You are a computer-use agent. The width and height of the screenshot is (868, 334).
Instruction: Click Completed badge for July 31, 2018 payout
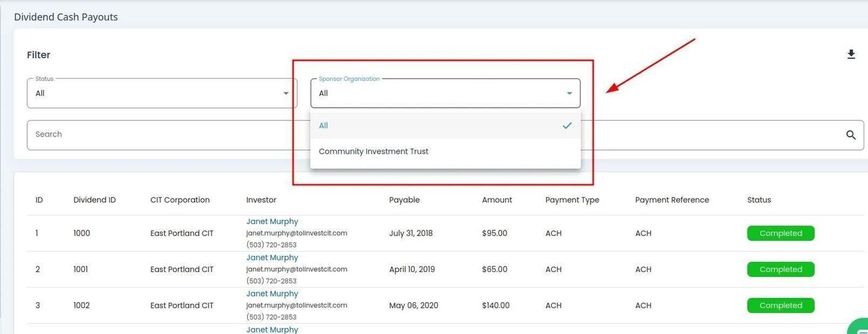coord(780,233)
